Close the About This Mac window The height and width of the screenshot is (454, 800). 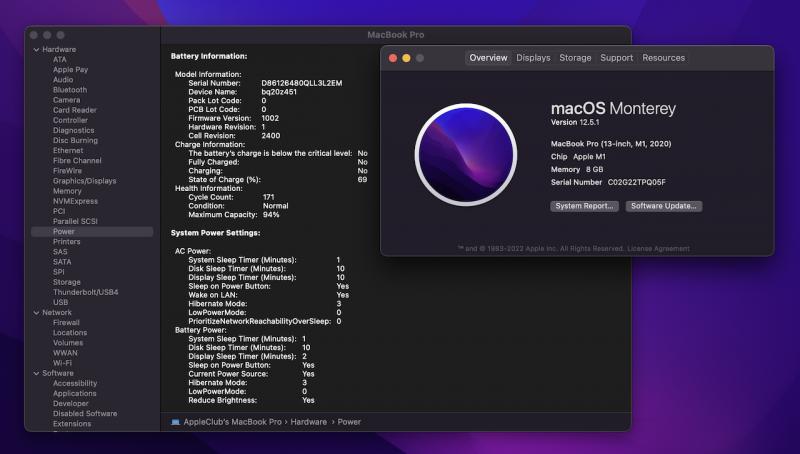[x=393, y=58]
